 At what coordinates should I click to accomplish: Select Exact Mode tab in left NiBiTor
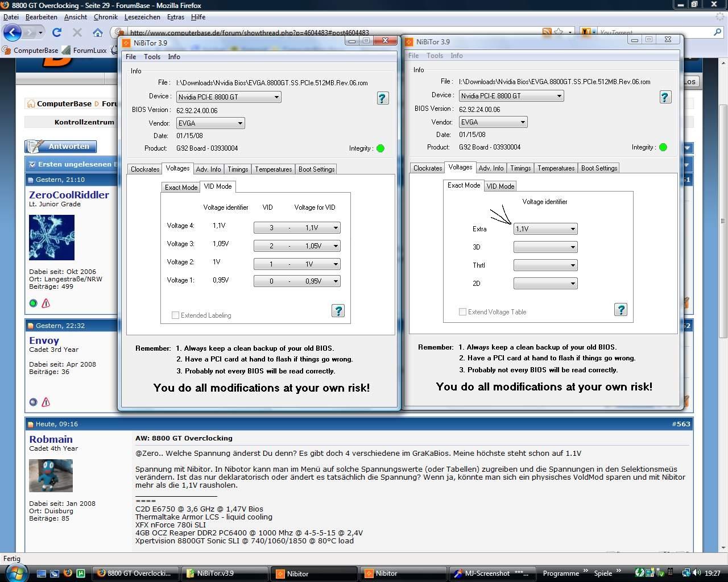coord(181,188)
